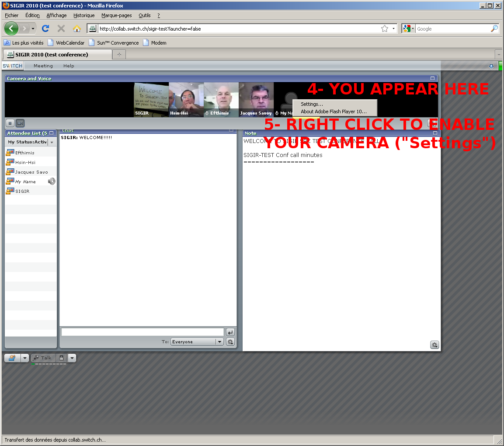Select 'Settings...' in the context menu
504x446 pixels.
[x=312, y=104]
